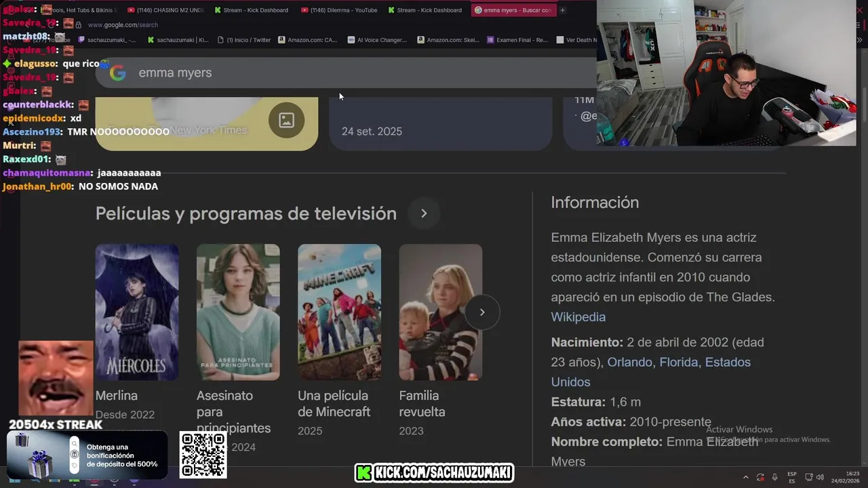Click the Películas y programas de televisión heading
This screenshot has width=868, height=488.
[246, 213]
